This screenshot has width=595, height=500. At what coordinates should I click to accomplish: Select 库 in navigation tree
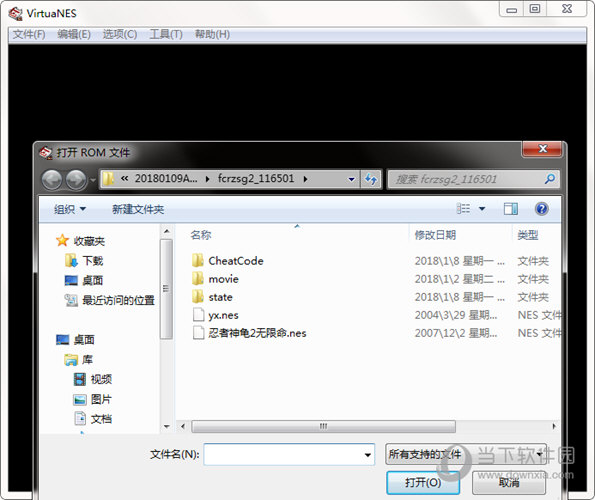87,359
